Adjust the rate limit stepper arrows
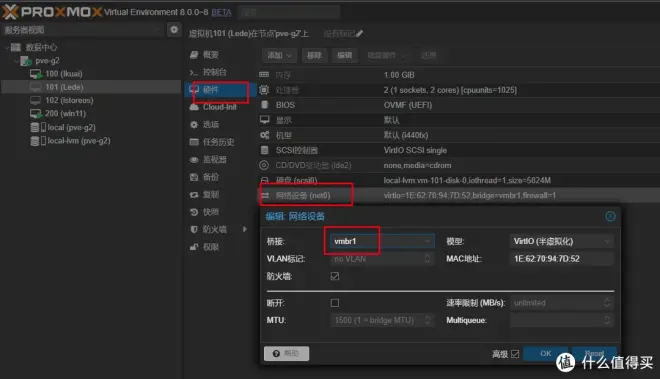The image size is (660, 379). [x=607, y=303]
